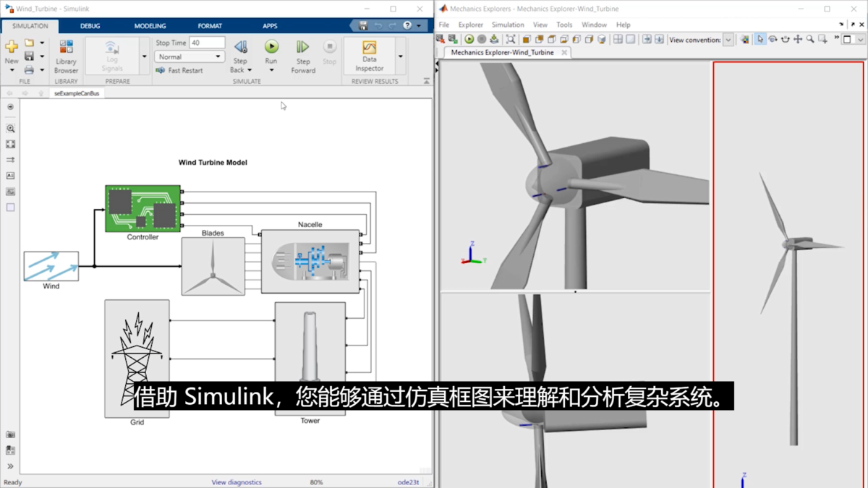Viewport: 868px width, 488px height.
Task: Click the Image tool in Simulink palette
Action: coord(10,192)
